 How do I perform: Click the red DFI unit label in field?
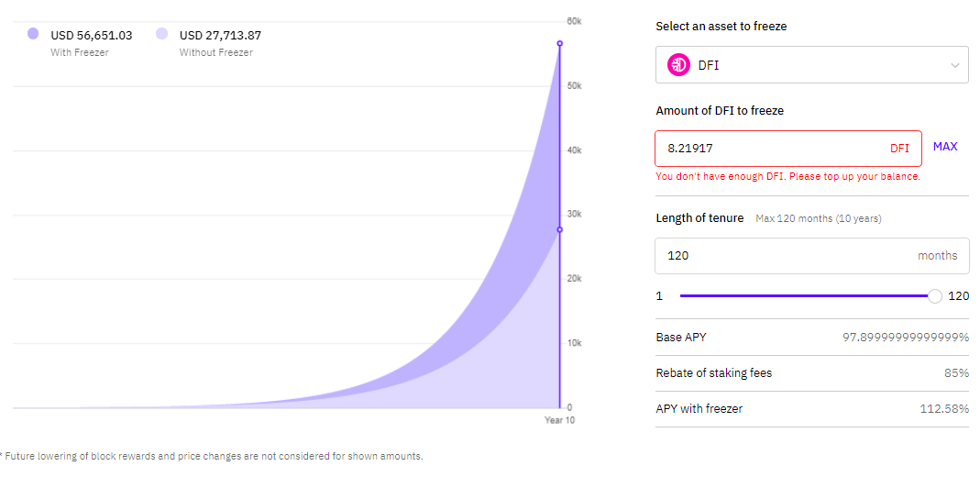[899, 149]
